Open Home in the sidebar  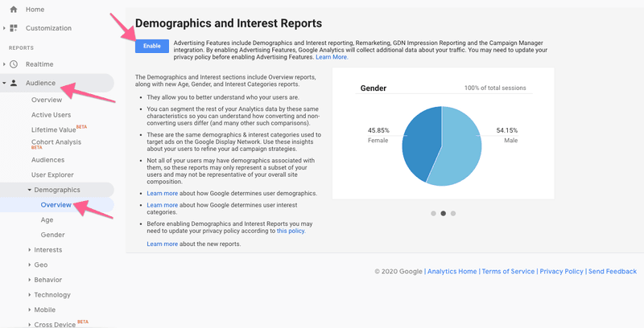(35, 10)
